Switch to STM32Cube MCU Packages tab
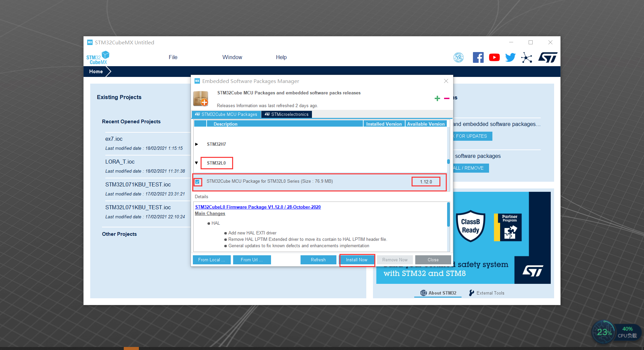This screenshot has height=350, width=644. pos(226,115)
